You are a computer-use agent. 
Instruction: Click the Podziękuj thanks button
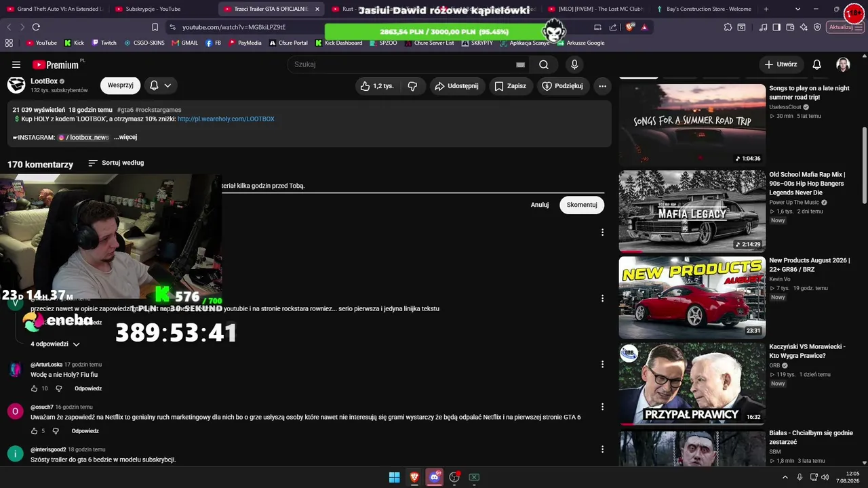(x=563, y=86)
